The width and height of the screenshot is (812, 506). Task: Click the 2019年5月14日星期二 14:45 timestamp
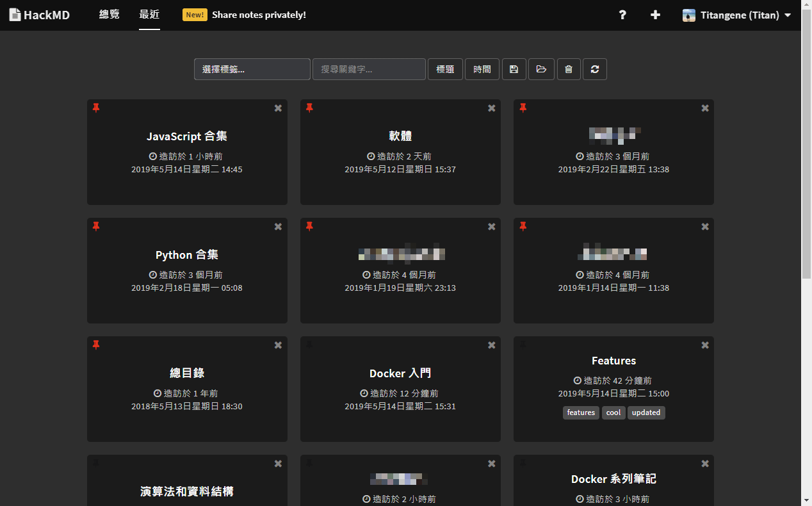tap(187, 170)
